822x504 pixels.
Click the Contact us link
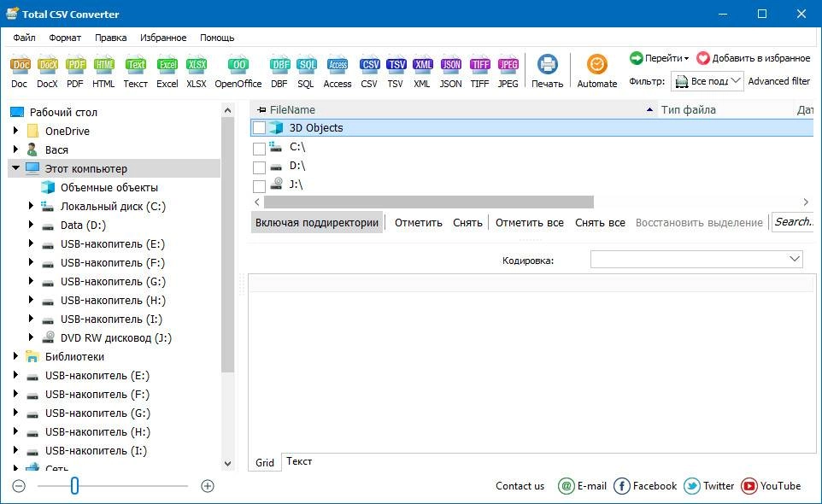pyautogui.click(x=520, y=486)
